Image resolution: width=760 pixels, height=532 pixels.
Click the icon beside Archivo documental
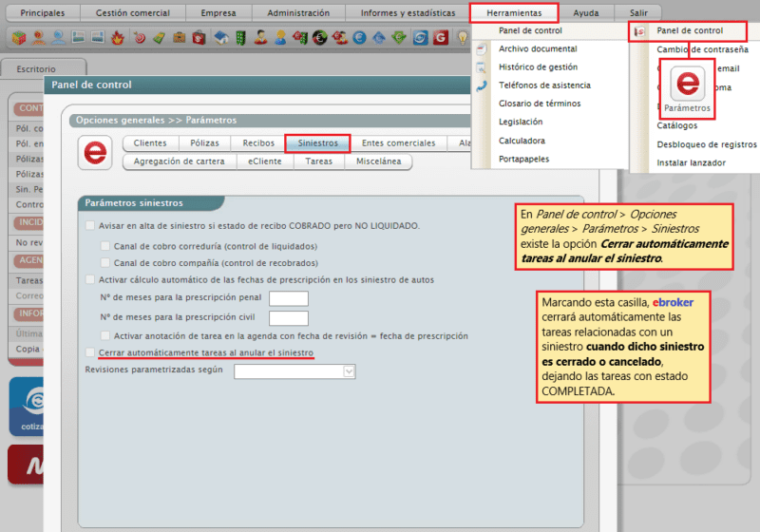tap(482, 49)
